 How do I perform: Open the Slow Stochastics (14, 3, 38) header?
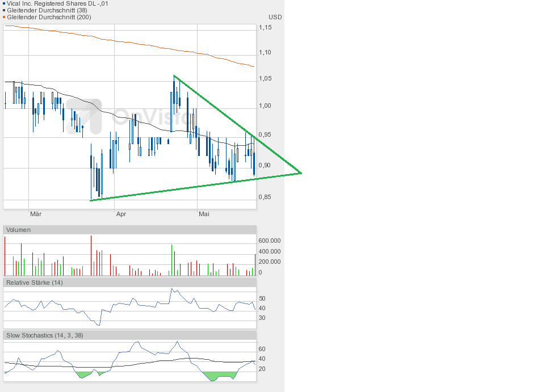coord(44,335)
